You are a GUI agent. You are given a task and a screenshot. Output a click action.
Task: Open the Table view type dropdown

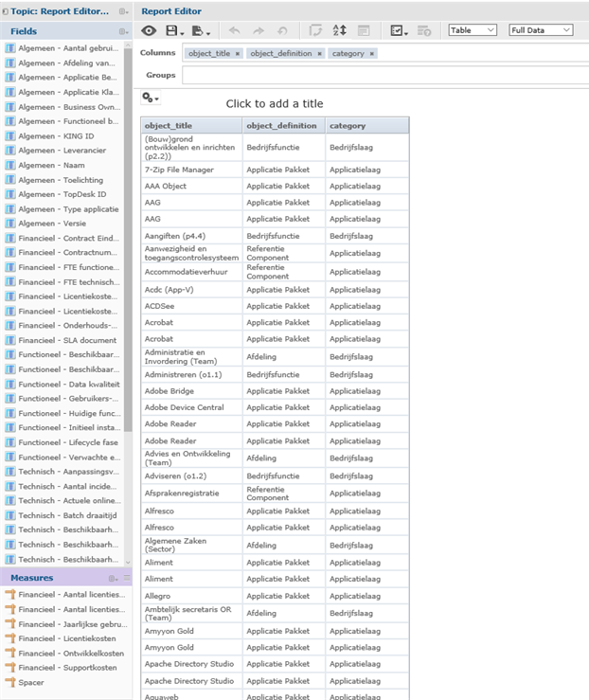(x=473, y=30)
